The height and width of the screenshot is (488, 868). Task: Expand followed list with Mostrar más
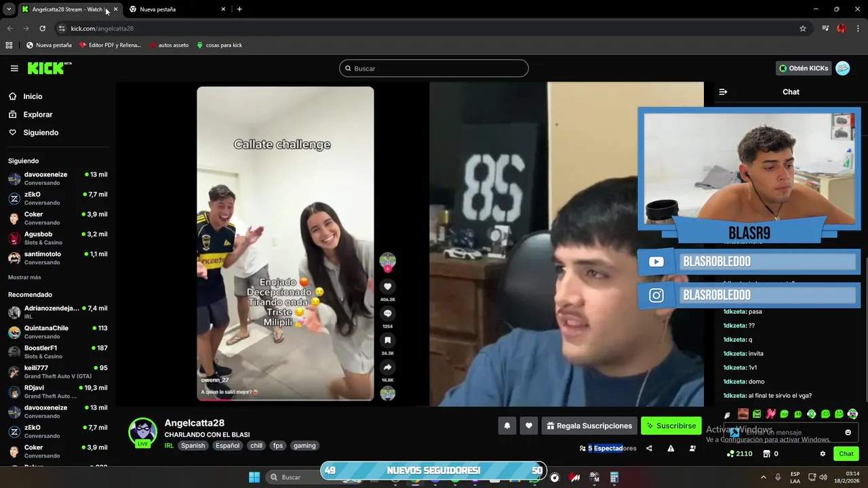[x=24, y=277]
